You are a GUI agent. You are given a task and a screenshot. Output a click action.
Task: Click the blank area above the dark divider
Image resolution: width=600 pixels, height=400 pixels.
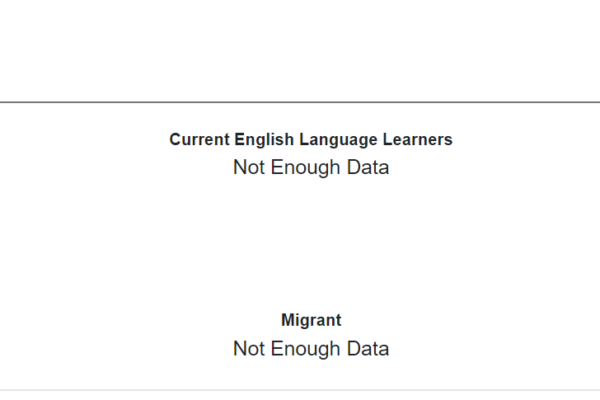[x=300, y=51]
